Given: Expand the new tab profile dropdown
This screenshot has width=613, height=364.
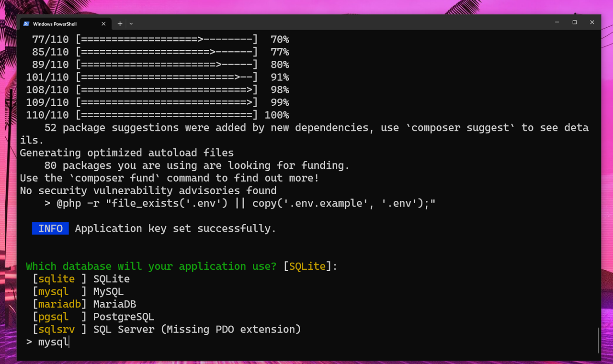Looking at the screenshot, I should coord(131,24).
